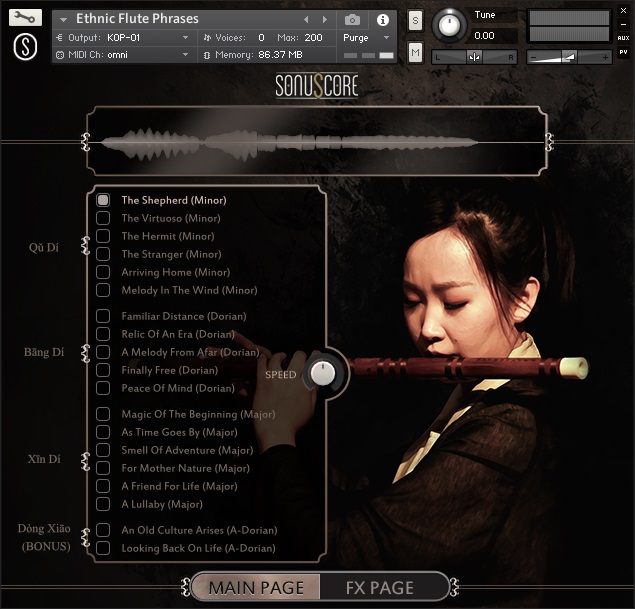Solo the instrument with S button
635x609 pixels.
click(415, 20)
